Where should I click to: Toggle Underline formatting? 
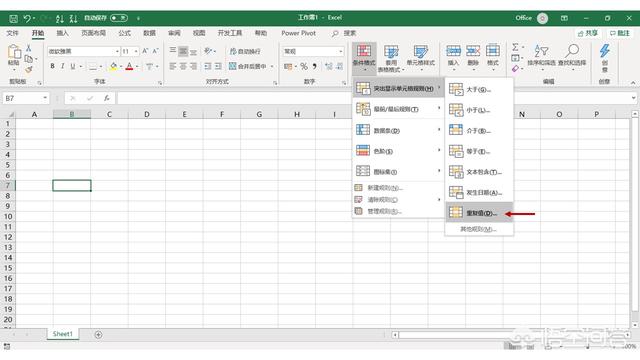coord(73,66)
